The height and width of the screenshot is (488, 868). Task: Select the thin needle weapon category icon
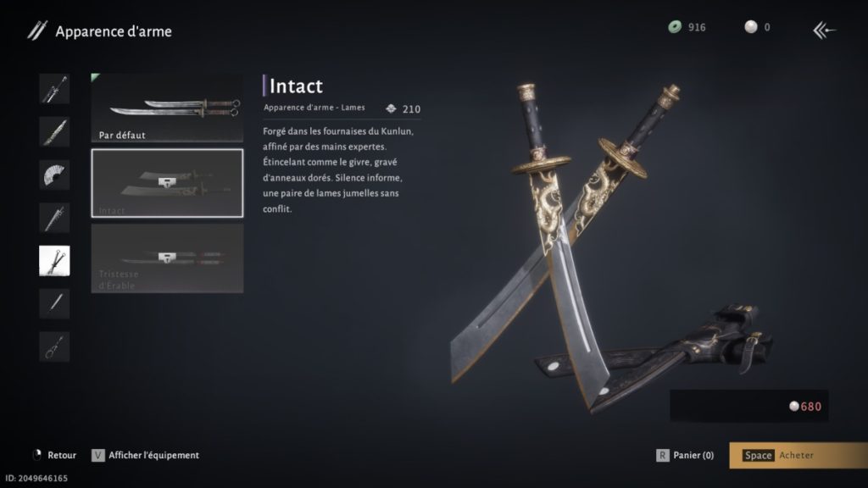coord(54,303)
